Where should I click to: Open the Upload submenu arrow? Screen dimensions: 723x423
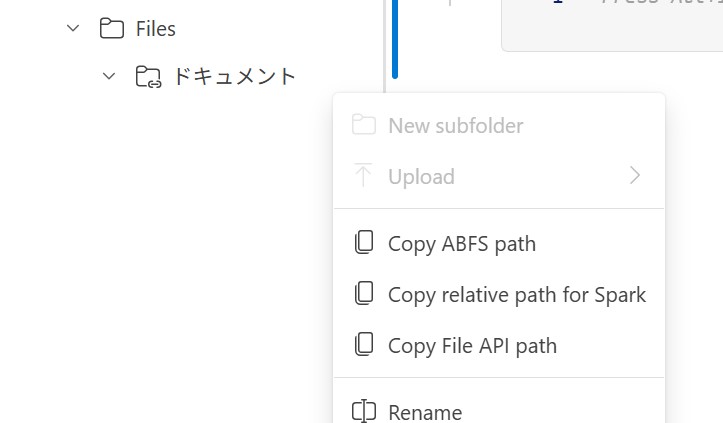tap(635, 176)
